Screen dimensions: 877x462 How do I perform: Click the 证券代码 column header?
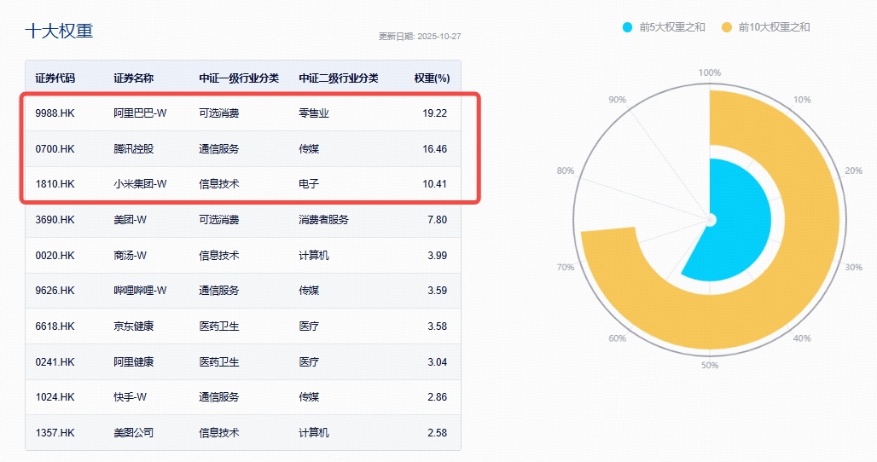(55, 78)
